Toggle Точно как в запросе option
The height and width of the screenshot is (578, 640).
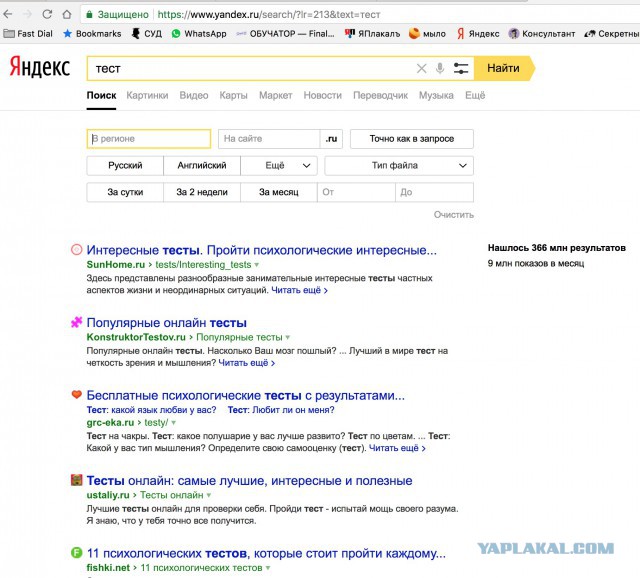(411, 139)
